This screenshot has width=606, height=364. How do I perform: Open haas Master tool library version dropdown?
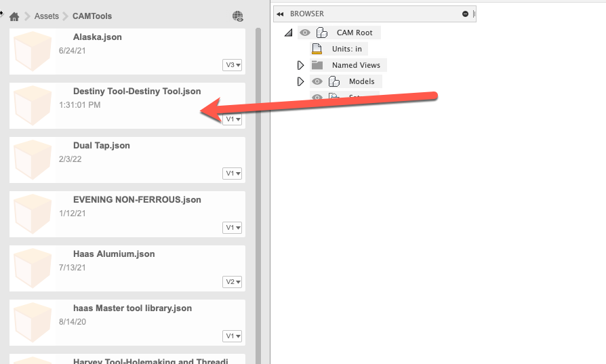coord(233,336)
